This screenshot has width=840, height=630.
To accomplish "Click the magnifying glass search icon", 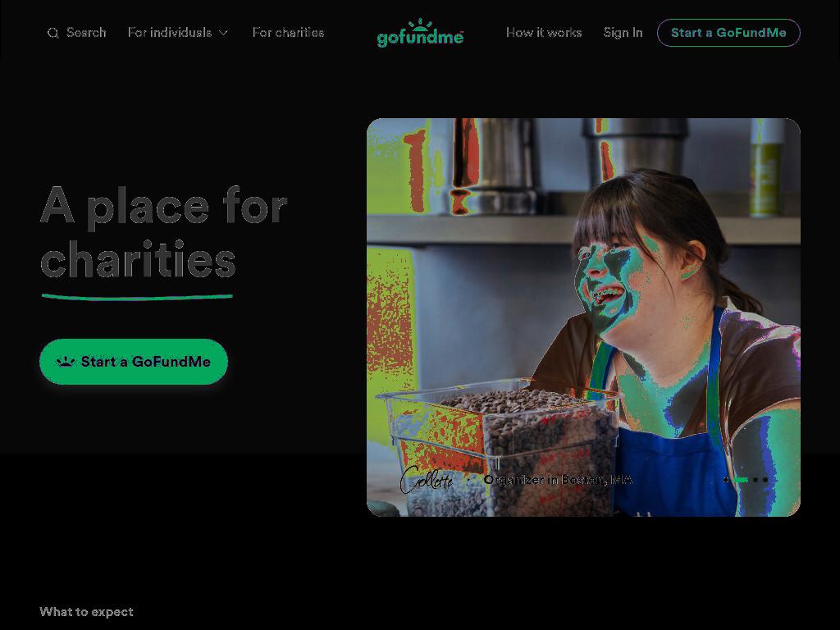I will coord(52,33).
